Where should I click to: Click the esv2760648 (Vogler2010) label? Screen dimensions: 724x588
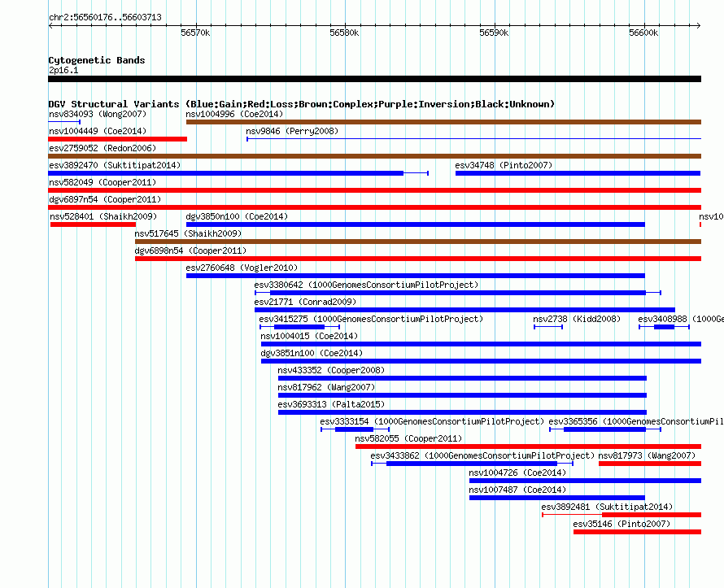(x=242, y=268)
